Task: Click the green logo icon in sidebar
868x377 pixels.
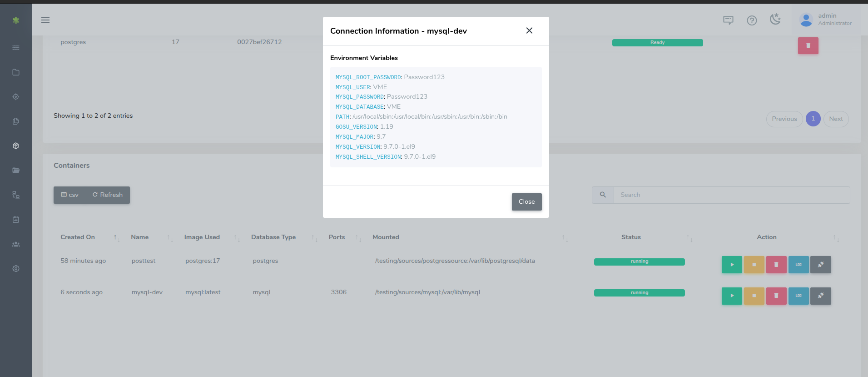Action: (x=16, y=20)
